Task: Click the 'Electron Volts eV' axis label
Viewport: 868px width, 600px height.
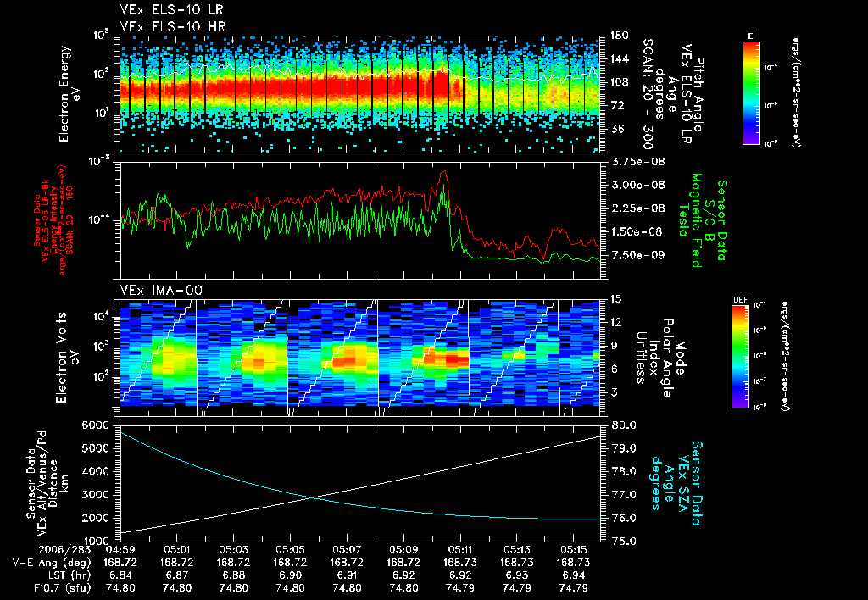Action: 67,357
